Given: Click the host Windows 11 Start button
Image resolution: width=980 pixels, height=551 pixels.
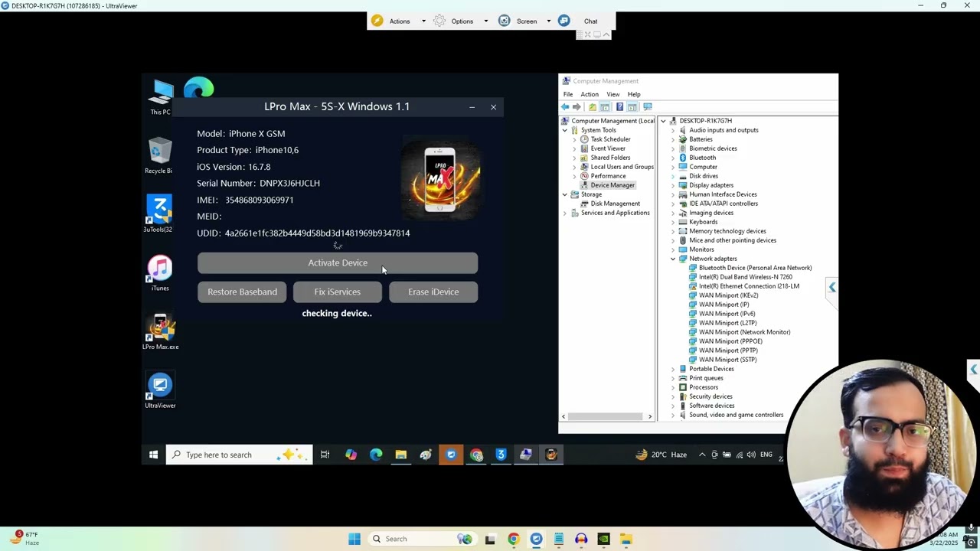Looking at the screenshot, I should 354,539.
